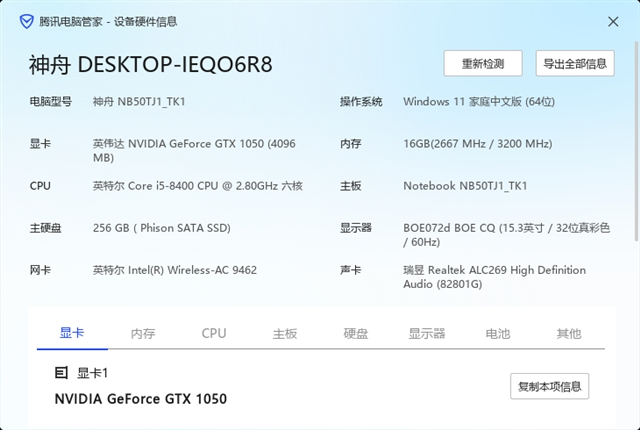The image size is (640, 430).
Task: Click the CPU value Core i5-8400 CPU @ 2.80GHz
Action: click(198, 186)
